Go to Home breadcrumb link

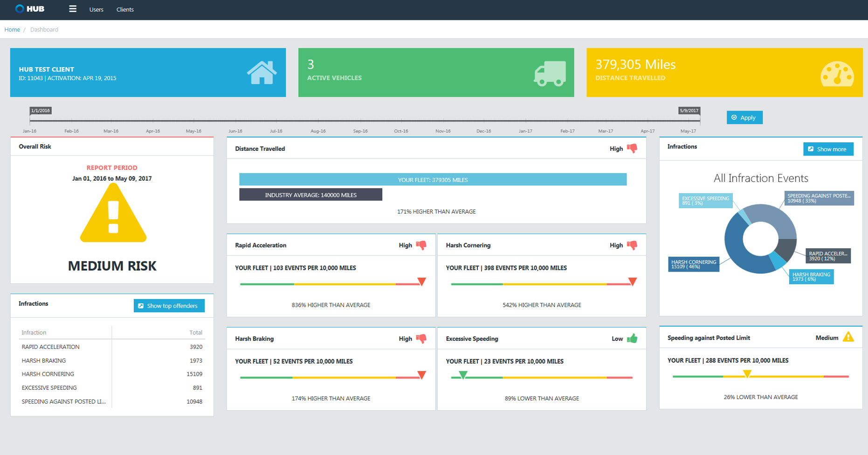pyautogui.click(x=12, y=29)
